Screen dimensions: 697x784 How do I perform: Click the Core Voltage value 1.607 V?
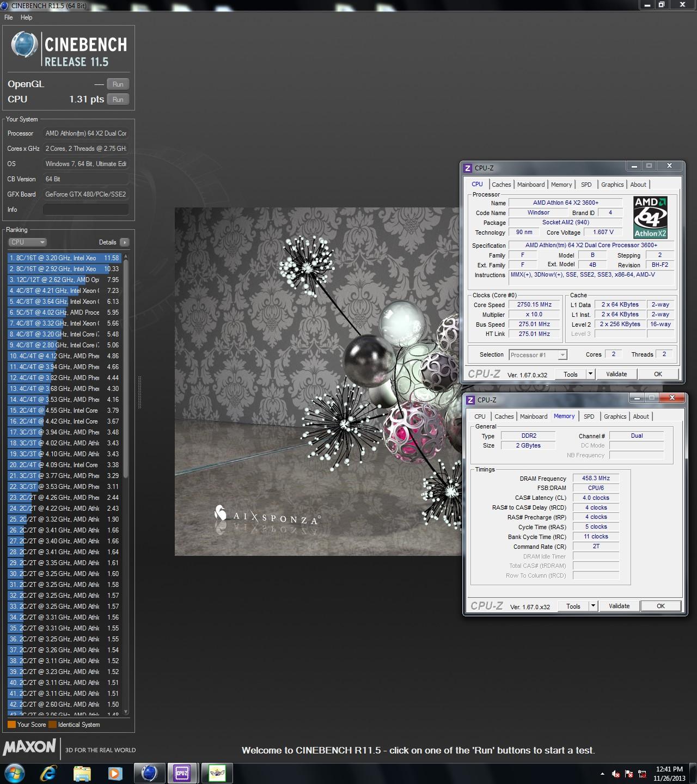pyautogui.click(x=603, y=232)
